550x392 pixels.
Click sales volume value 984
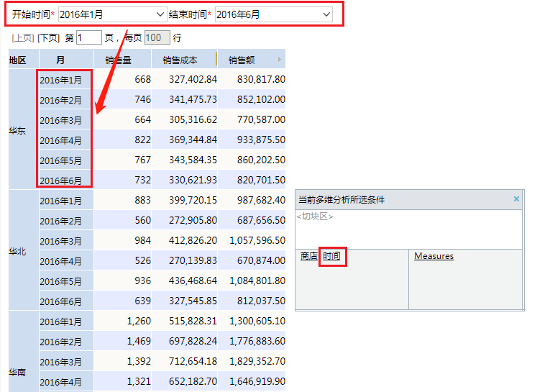[x=143, y=240]
